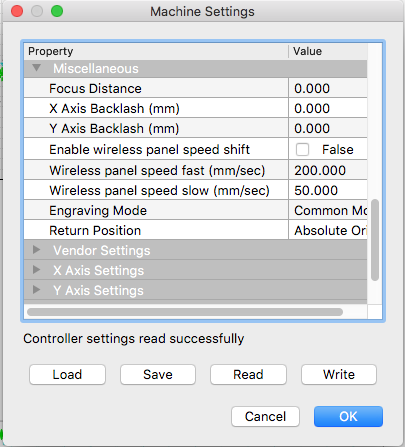This screenshot has height=447, width=405.
Task: Click the Load button
Action: point(67,375)
